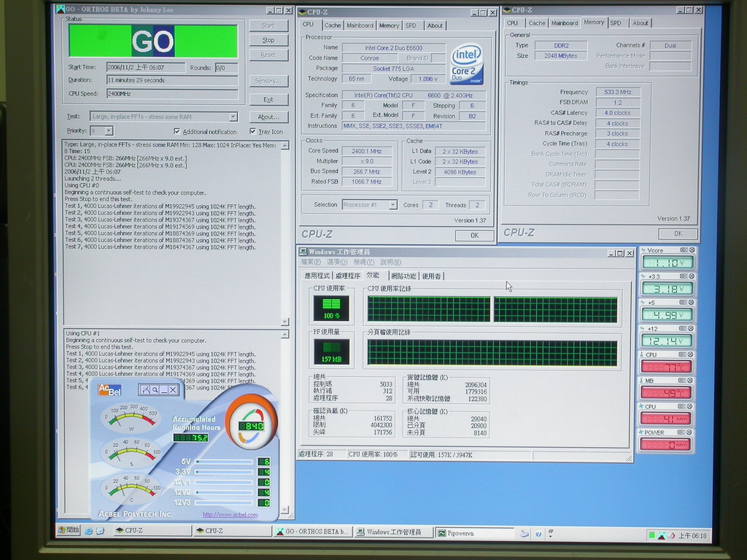Open the Priority dropdown in ORTHOS
The image size is (747, 560).
109,131
